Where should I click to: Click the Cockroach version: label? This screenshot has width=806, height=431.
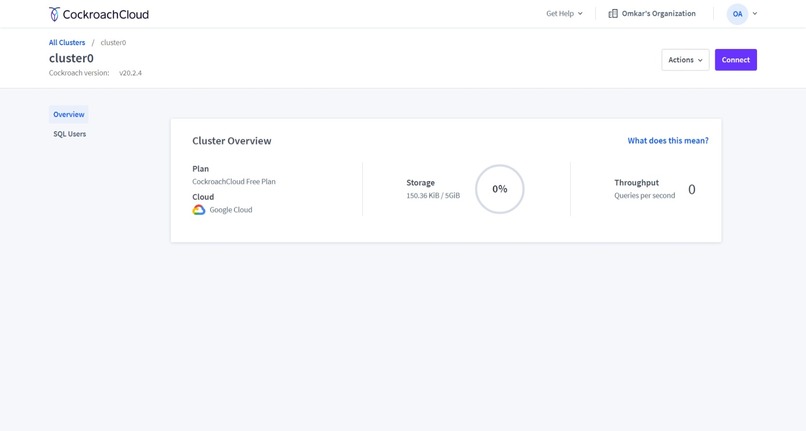point(79,73)
